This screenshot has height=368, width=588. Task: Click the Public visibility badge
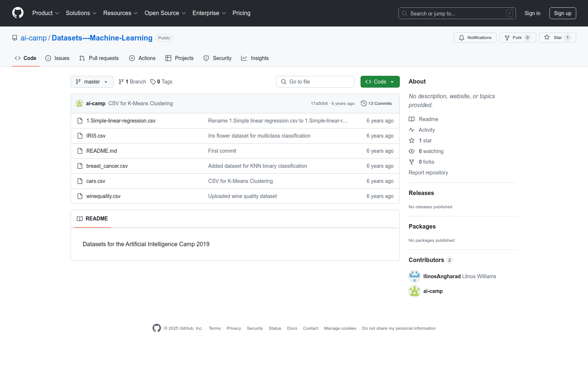(164, 38)
